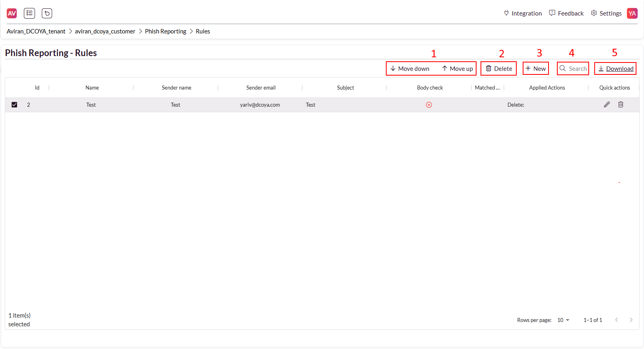The height and width of the screenshot is (349, 644).
Task: Open Settings from the top bar
Action: pyautogui.click(x=606, y=14)
